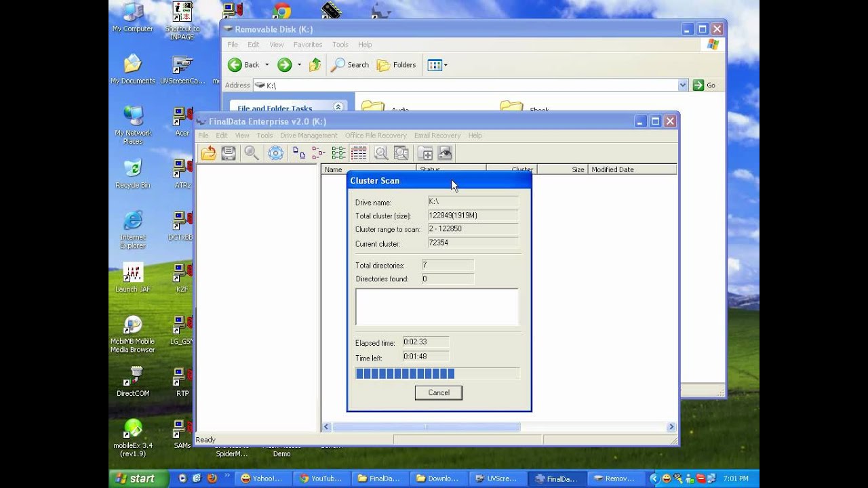Viewport: 868px width, 488px height.
Task: Click the Go button beside address bar
Action: 704,85
